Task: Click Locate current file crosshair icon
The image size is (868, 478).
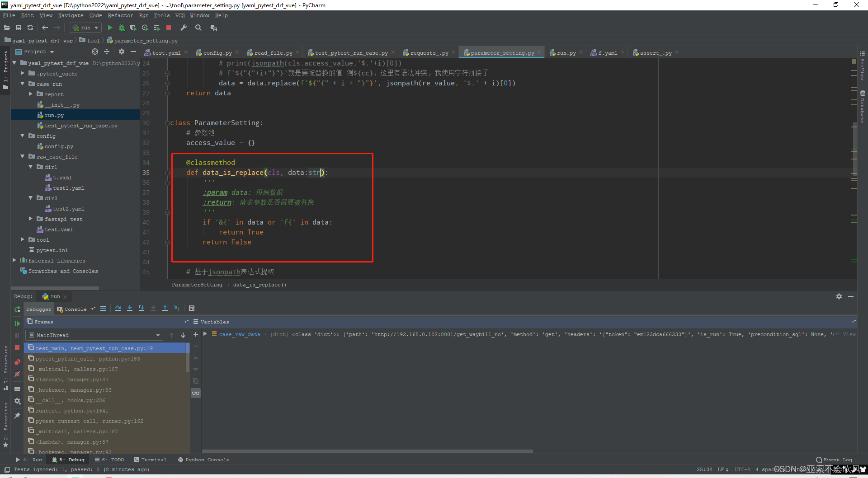Action: [95, 52]
